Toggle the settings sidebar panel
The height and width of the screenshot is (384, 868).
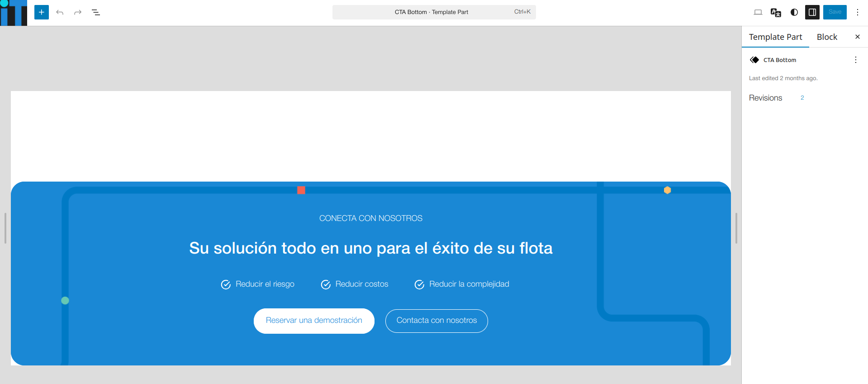812,12
